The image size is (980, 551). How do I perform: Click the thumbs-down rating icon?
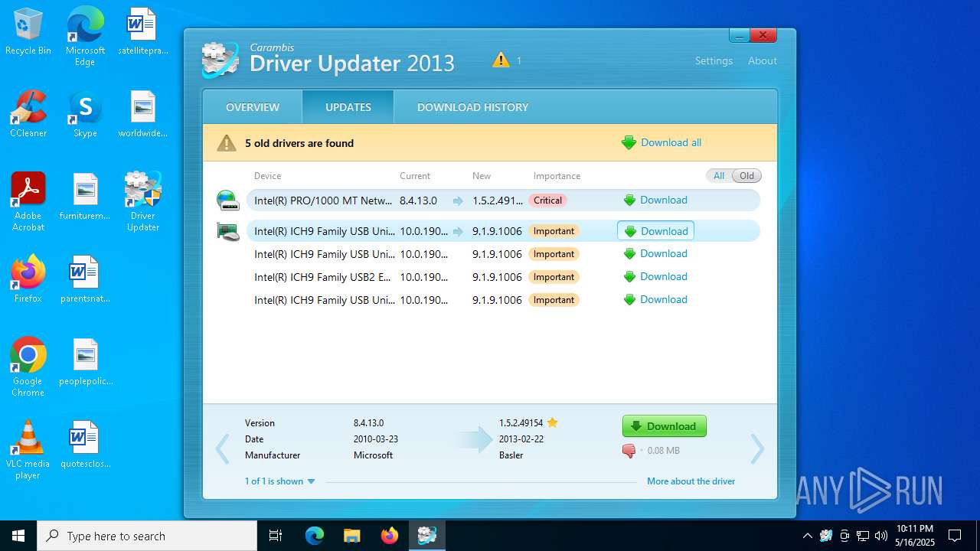pyautogui.click(x=629, y=451)
